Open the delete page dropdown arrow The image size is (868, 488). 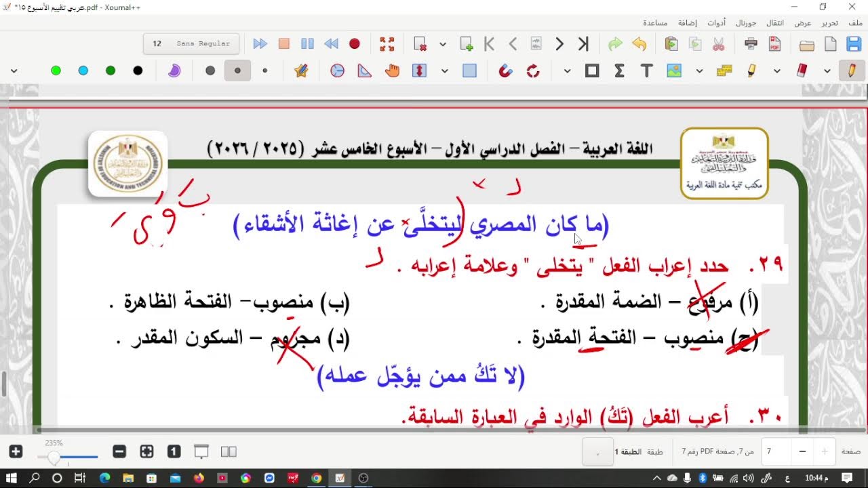click(x=443, y=44)
